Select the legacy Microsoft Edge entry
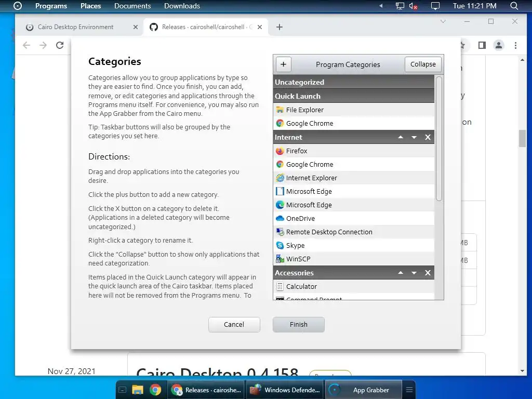Image resolution: width=532 pixels, height=399 pixels. click(x=353, y=191)
